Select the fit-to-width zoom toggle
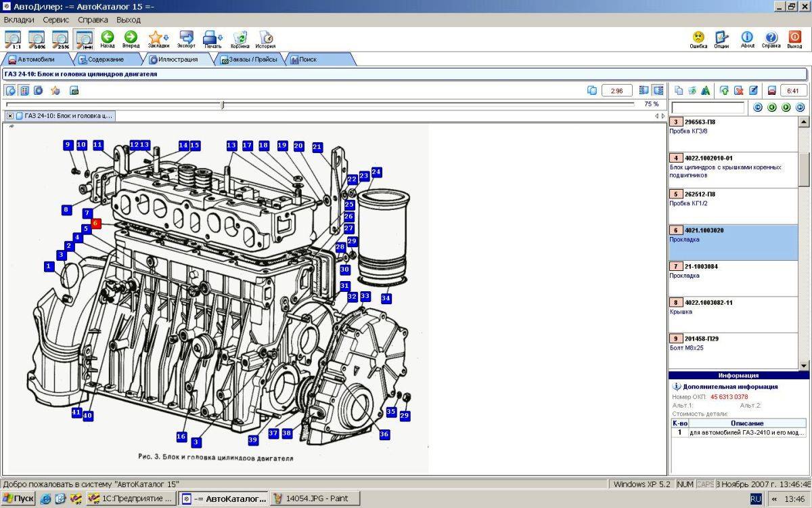 pyautogui.click(x=84, y=39)
